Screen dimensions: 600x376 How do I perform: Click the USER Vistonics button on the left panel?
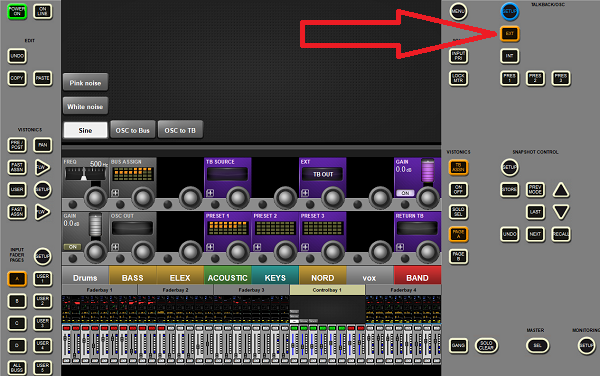click(17, 190)
